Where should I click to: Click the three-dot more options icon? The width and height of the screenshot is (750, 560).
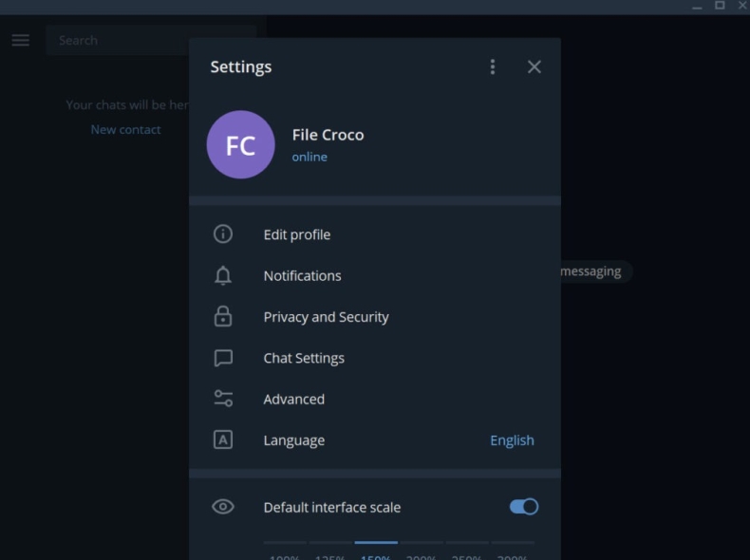click(x=492, y=66)
